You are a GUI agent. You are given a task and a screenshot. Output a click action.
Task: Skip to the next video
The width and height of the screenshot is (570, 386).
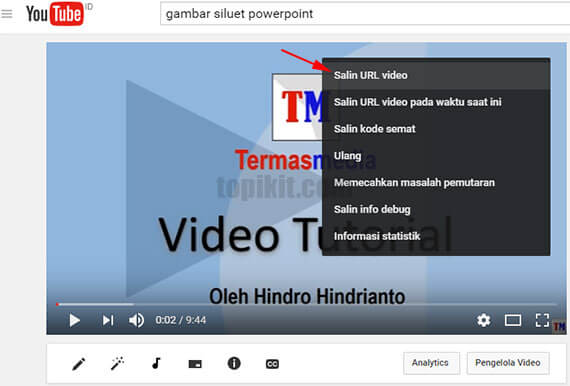(108, 320)
